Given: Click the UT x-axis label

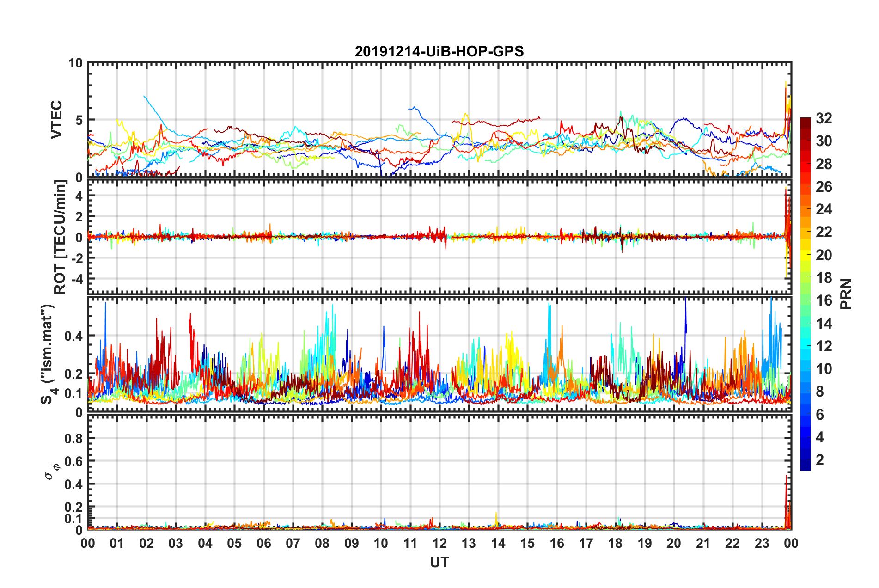Looking at the screenshot, I should [x=439, y=562].
